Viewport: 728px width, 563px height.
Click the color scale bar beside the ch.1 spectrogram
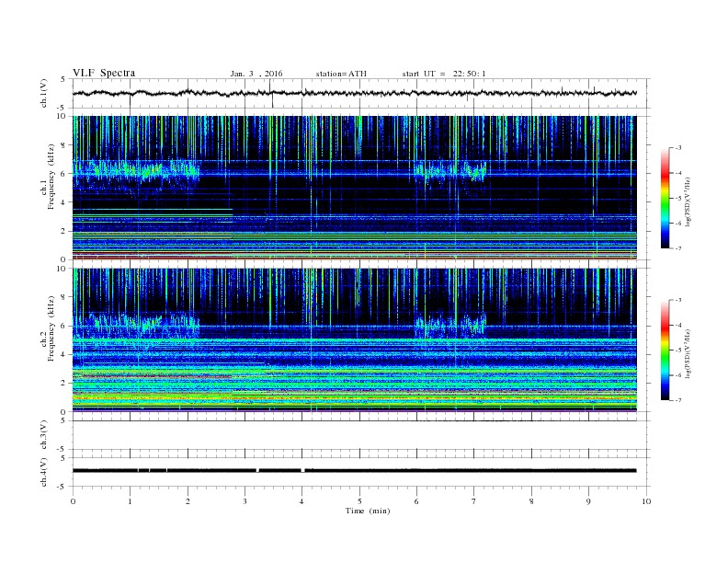pos(665,198)
